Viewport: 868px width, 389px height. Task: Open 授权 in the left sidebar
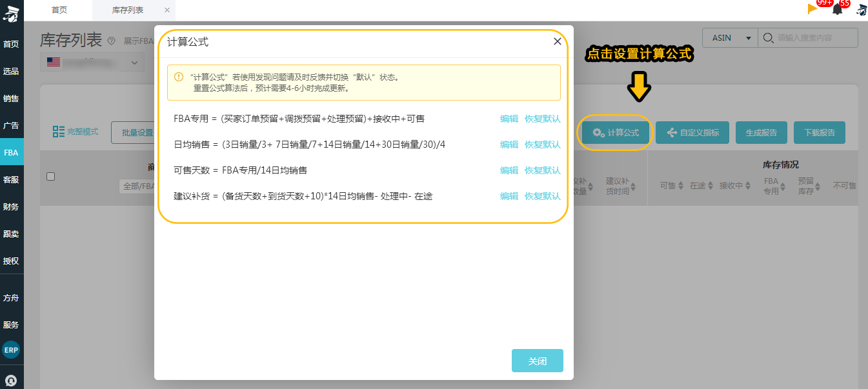pos(12,261)
